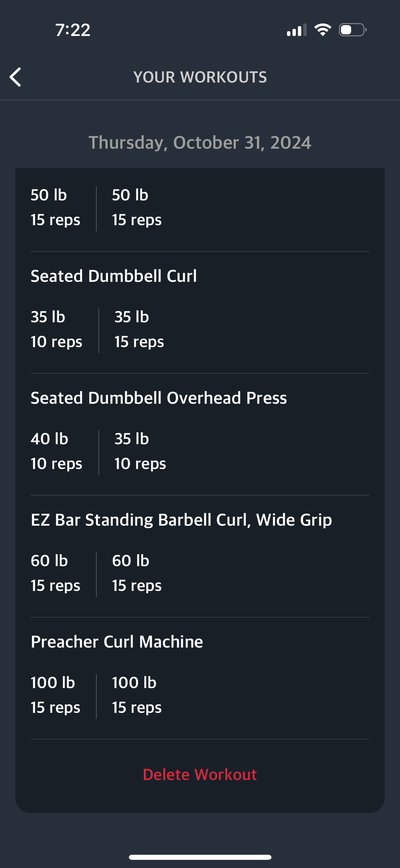400x868 pixels.
Task: Open Preacher Curl Machine exercise
Action: click(117, 641)
